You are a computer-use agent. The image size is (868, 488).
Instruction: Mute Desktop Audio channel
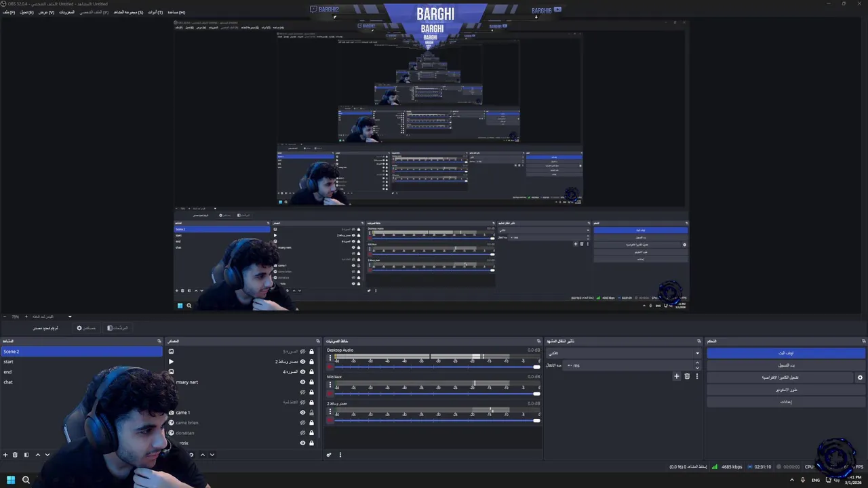pyautogui.click(x=330, y=367)
